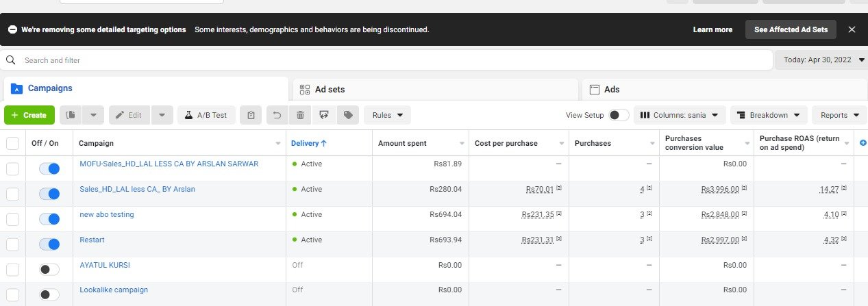Dismiss the targeting options notification banner
Screen dimensions: 868x306
(852, 29)
